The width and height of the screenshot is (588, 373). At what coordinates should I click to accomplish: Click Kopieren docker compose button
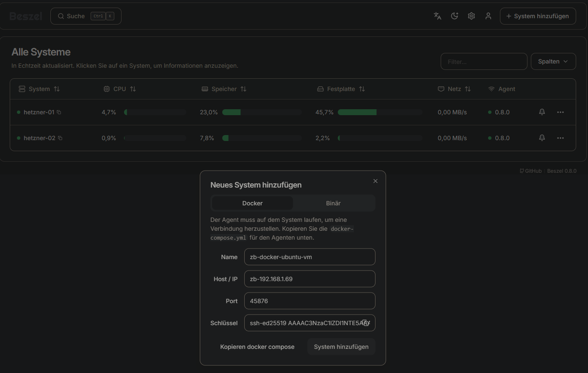257,347
